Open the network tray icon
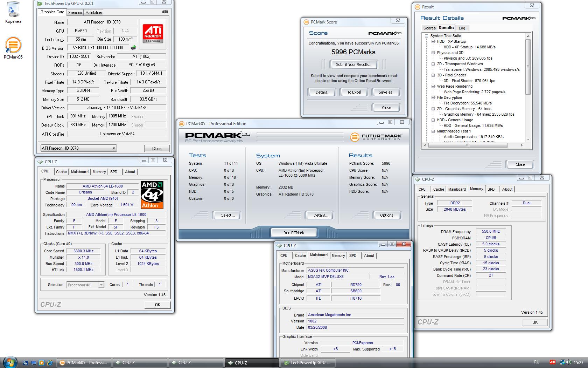588x368 pixels. pos(562,362)
